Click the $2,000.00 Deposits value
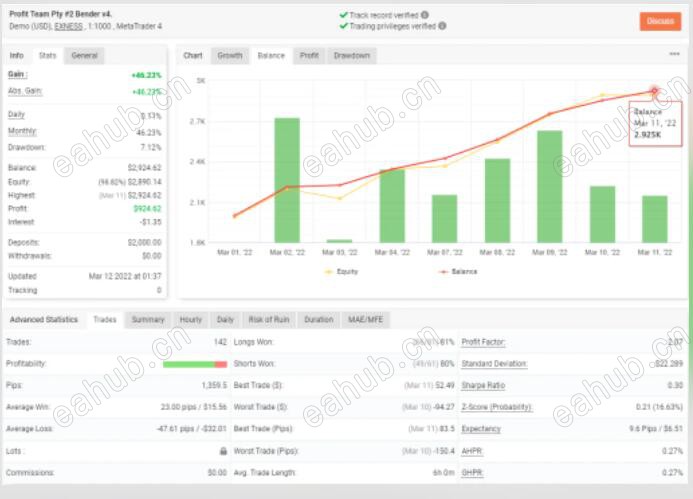Screen dimensions: 693x499 [145, 242]
